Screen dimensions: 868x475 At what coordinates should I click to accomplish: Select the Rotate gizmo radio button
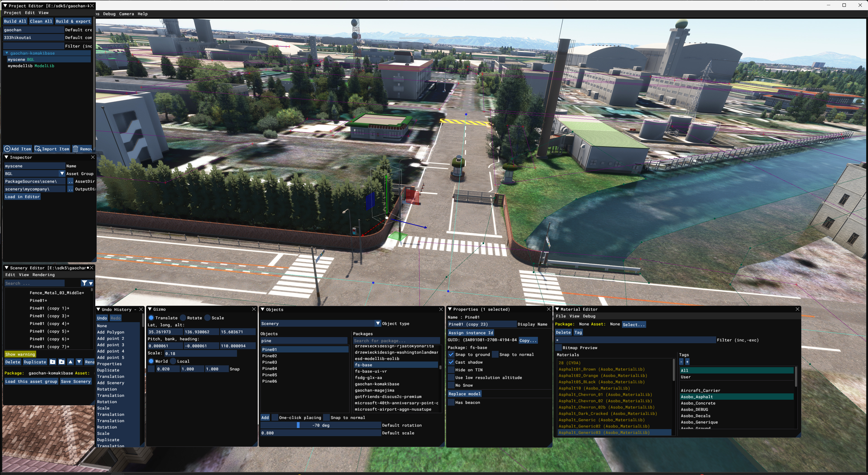point(183,318)
